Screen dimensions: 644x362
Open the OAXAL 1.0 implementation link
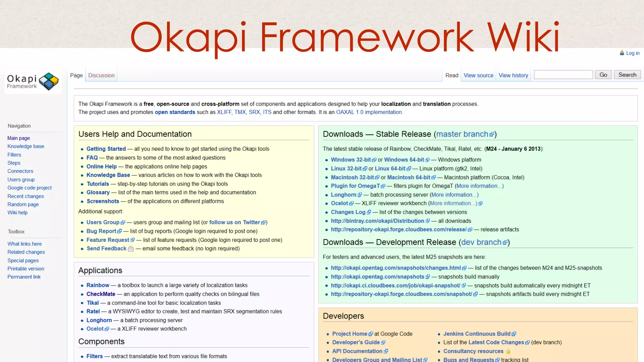[x=369, y=112]
